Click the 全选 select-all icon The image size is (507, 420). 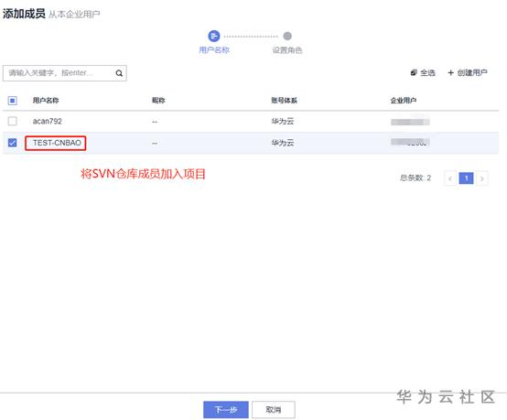coord(414,73)
